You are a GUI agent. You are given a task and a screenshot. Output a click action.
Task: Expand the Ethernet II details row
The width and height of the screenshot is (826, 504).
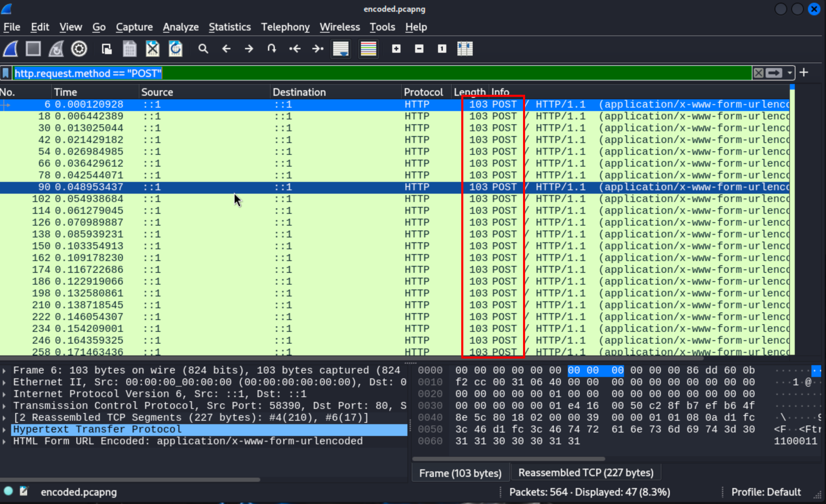4,382
